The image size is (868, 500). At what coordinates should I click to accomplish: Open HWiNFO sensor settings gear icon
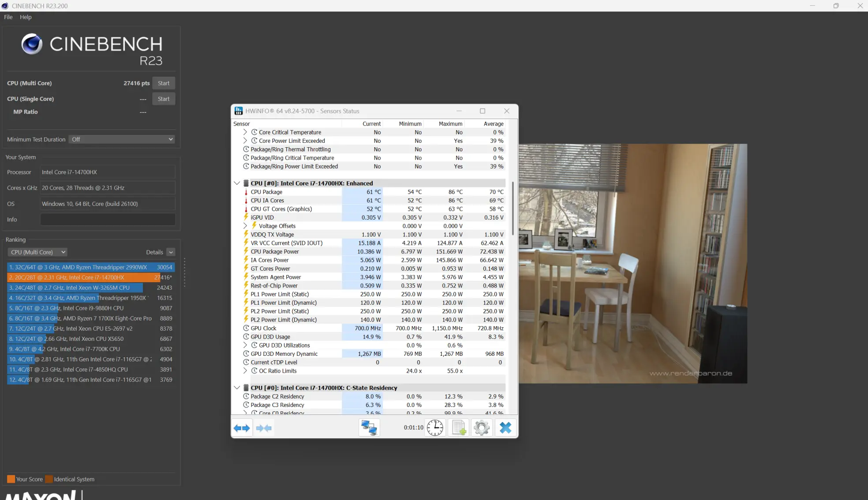pyautogui.click(x=482, y=428)
